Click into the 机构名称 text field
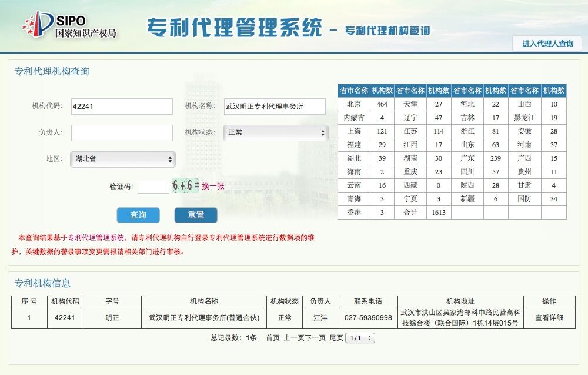Image resolution: width=588 pixels, height=375 pixels. tap(275, 107)
